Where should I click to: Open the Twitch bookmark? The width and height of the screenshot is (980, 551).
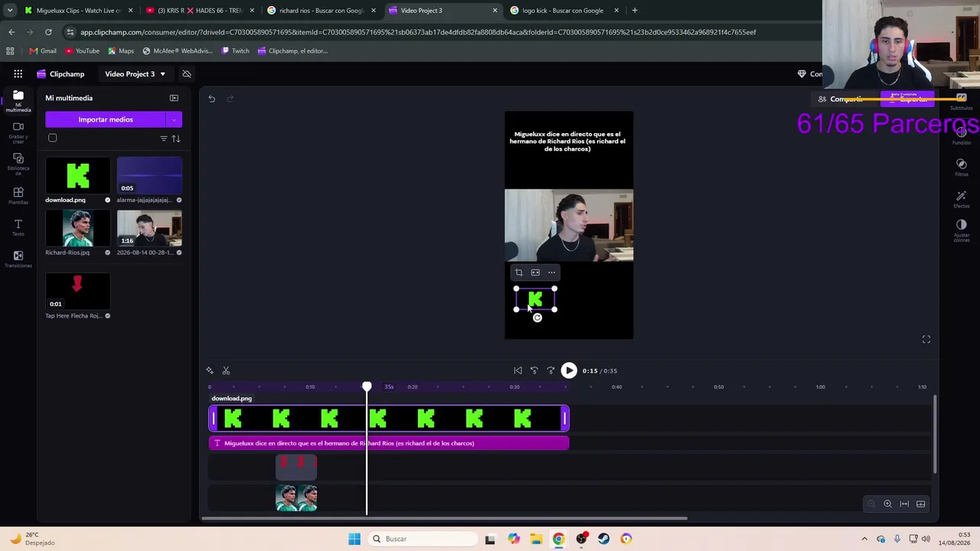pyautogui.click(x=235, y=51)
